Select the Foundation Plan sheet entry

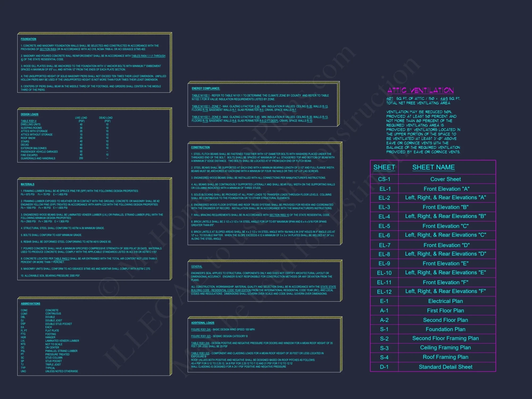[x=445, y=329]
